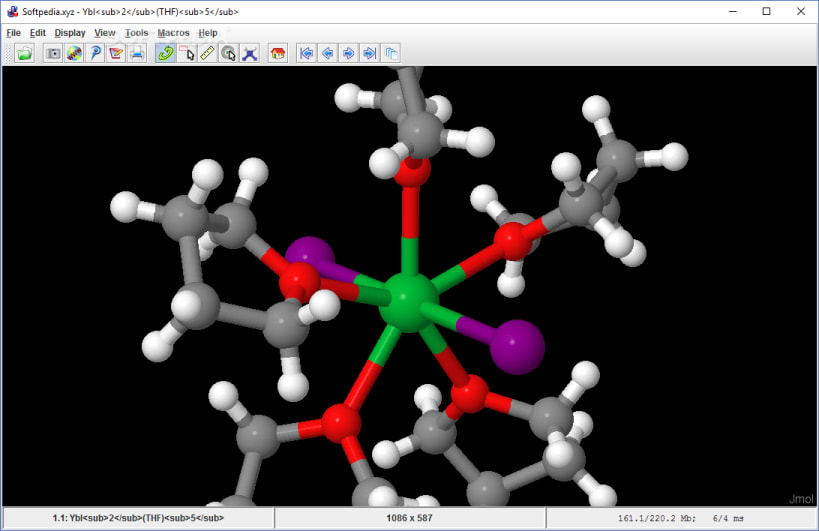
Task: Toggle the ruler measurement tool
Action: pyautogui.click(x=207, y=53)
